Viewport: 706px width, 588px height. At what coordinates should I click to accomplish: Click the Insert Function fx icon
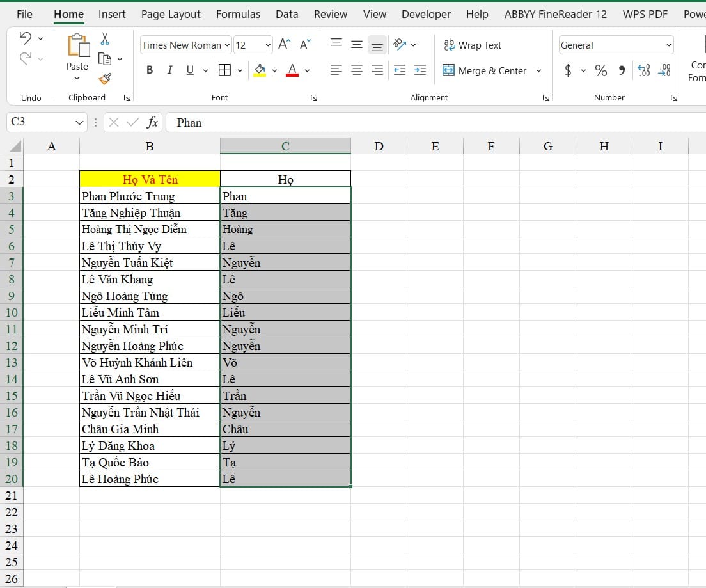coord(152,122)
